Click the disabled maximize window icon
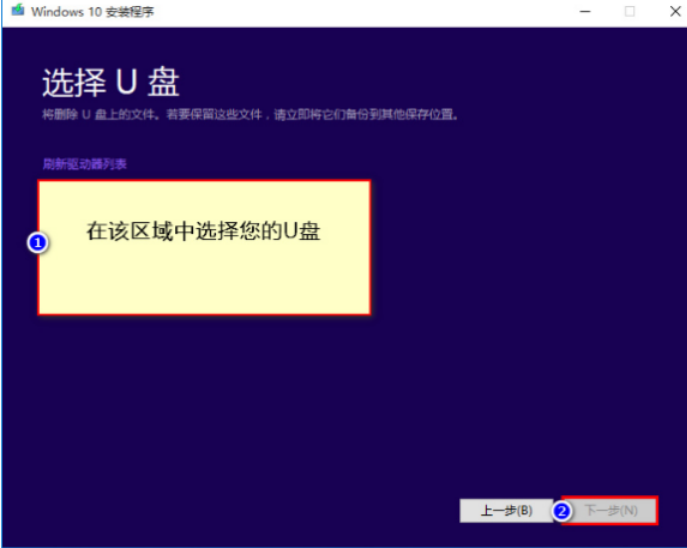This screenshot has height=548, width=687. [x=629, y=12]
